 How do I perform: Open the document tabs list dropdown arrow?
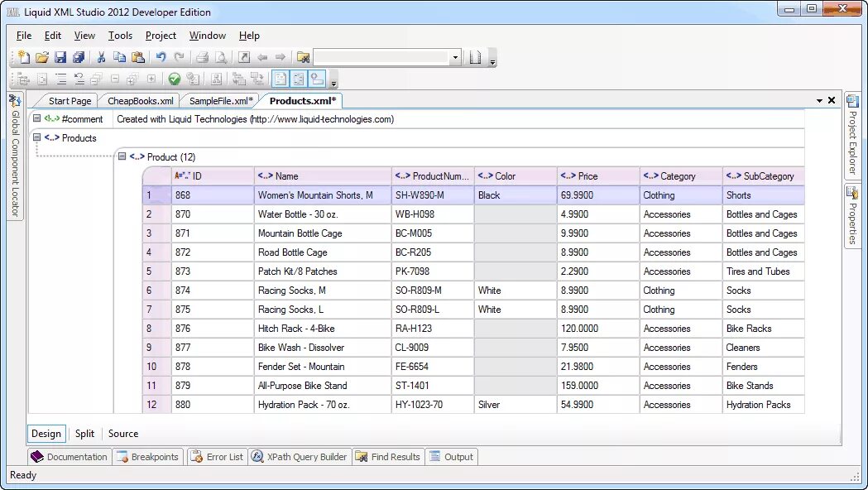pos(819,101)
